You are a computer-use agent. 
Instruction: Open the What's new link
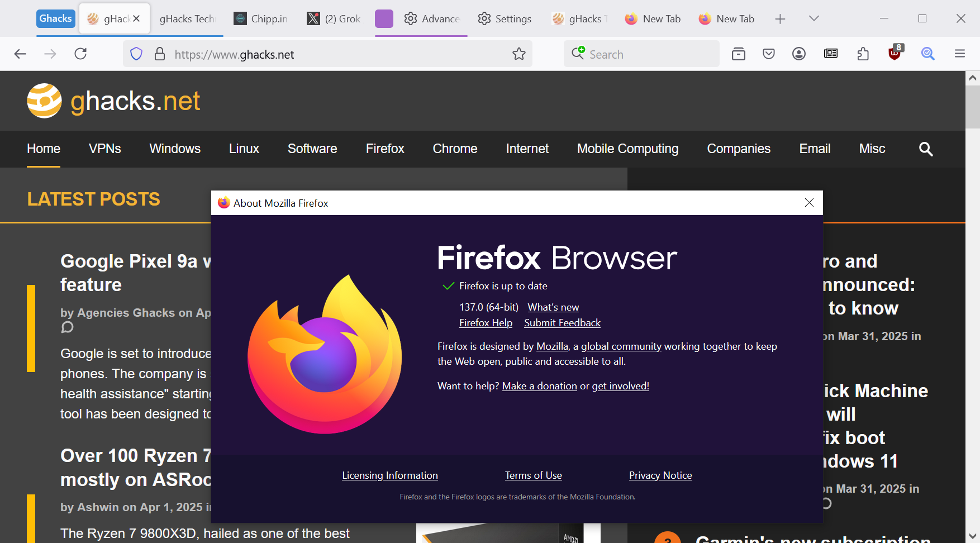pos(553,307)
